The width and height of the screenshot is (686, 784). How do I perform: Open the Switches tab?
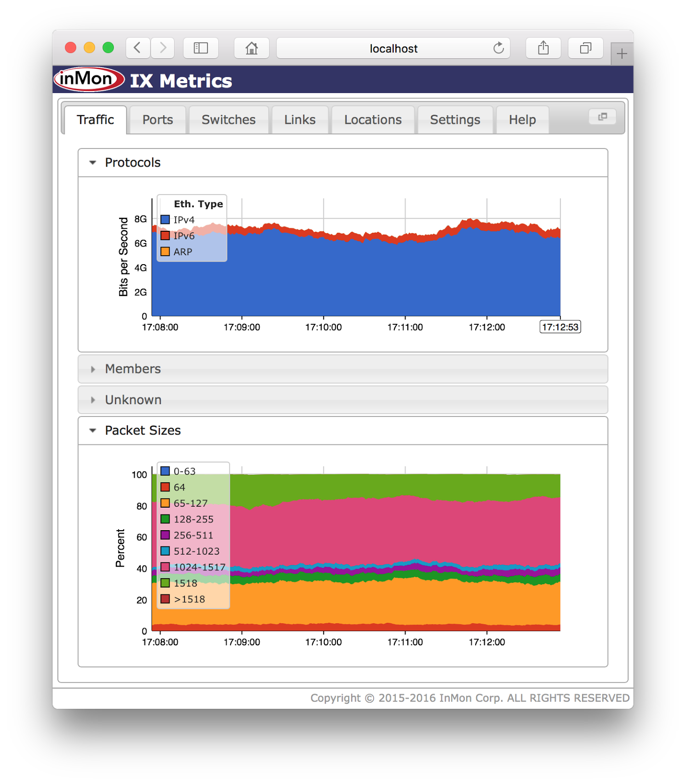point(229,120)
